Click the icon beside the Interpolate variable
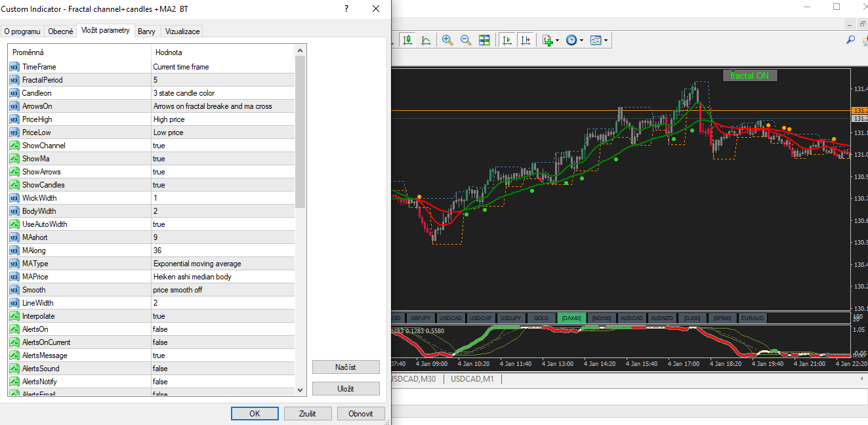 [14, 316]
